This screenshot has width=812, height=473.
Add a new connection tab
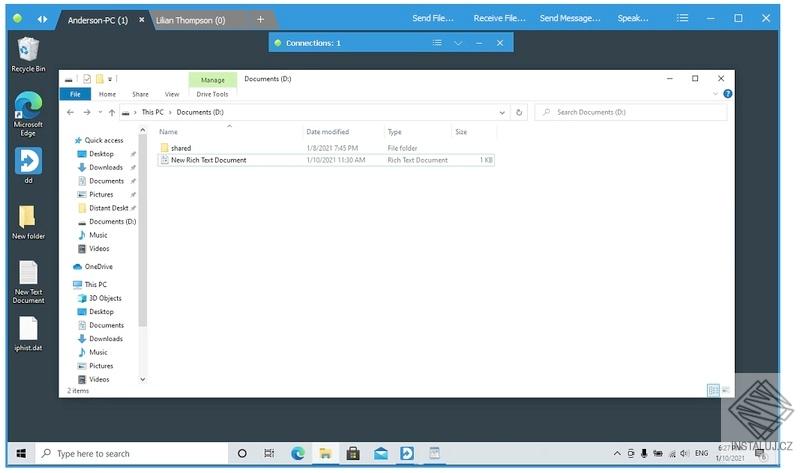[x=260, y=19]
